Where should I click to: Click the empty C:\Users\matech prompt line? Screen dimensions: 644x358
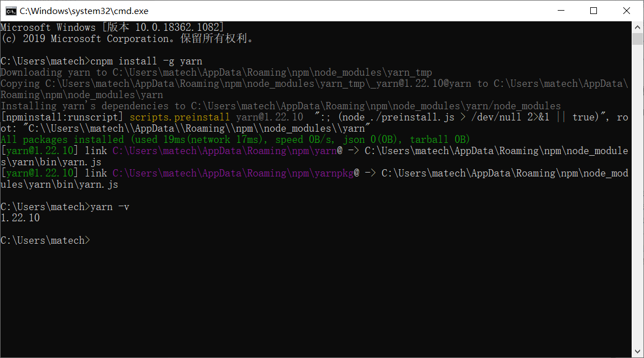click(45, 240)
